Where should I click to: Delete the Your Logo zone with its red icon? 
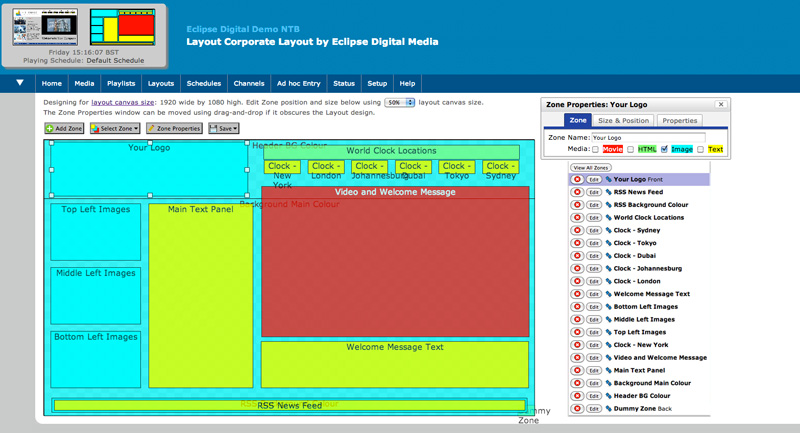[577, 180]
